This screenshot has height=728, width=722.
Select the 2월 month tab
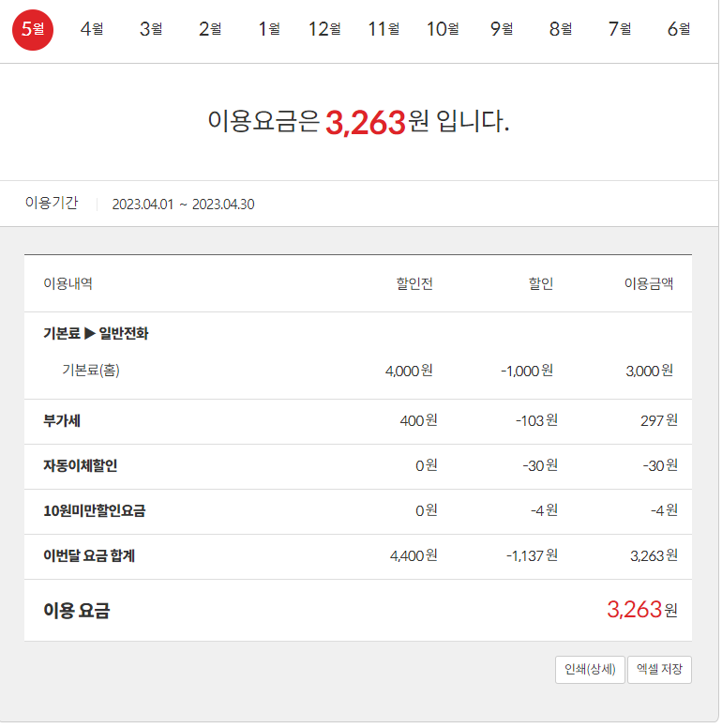point(210,29)
